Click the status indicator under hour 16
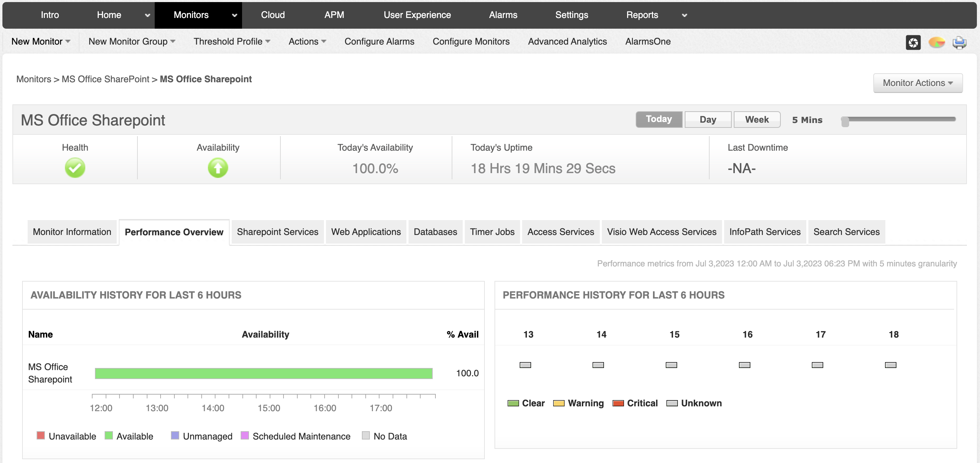 744,365
